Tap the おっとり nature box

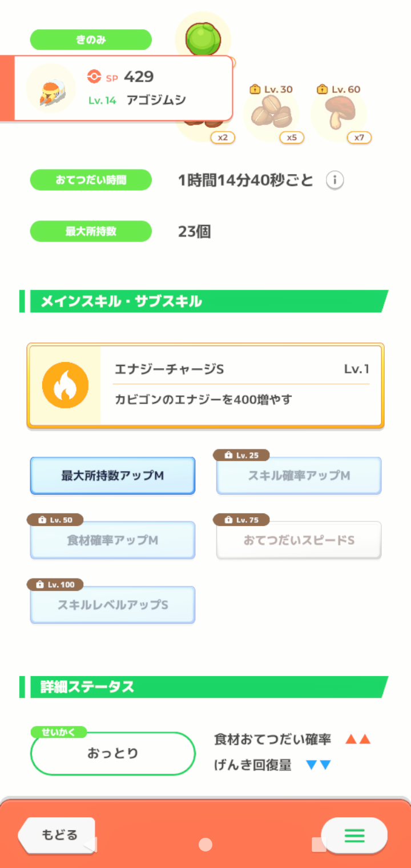pos(112,753)
